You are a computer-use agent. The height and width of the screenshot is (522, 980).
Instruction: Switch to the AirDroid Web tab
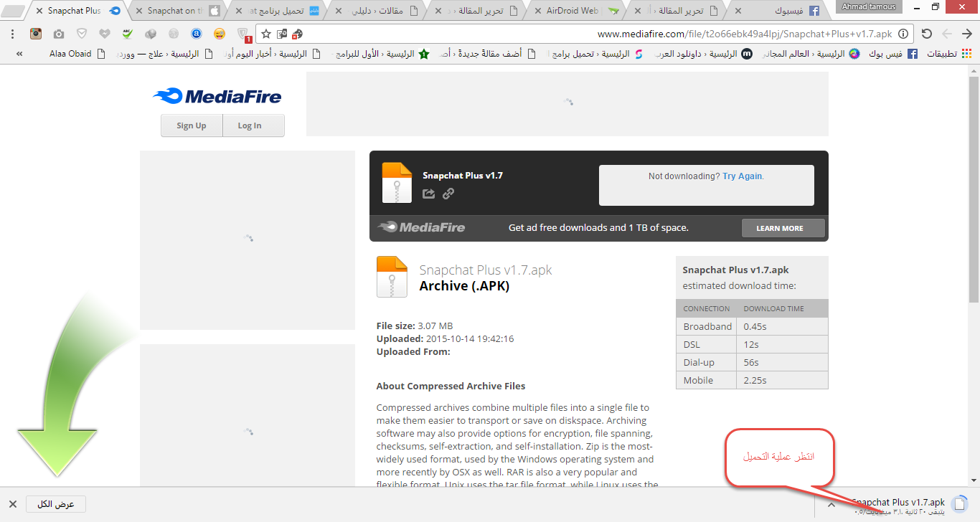[x=576, y=11]
